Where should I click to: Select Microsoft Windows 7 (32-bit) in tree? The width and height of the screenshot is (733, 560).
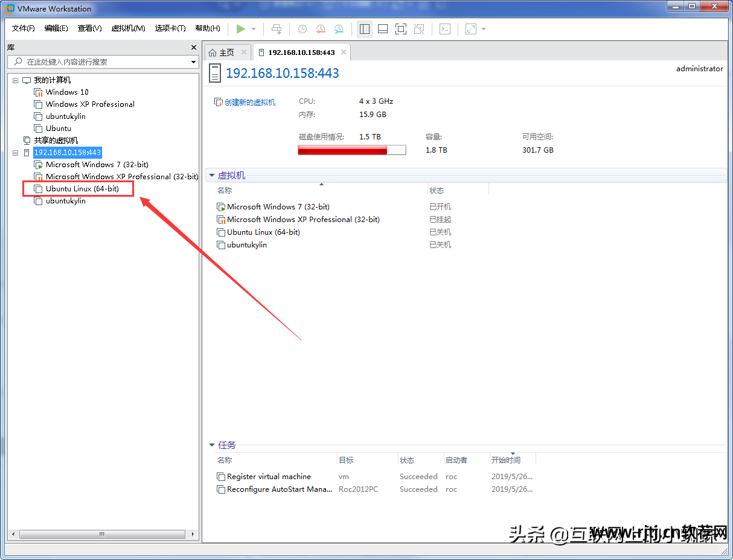tap(97, 165)
